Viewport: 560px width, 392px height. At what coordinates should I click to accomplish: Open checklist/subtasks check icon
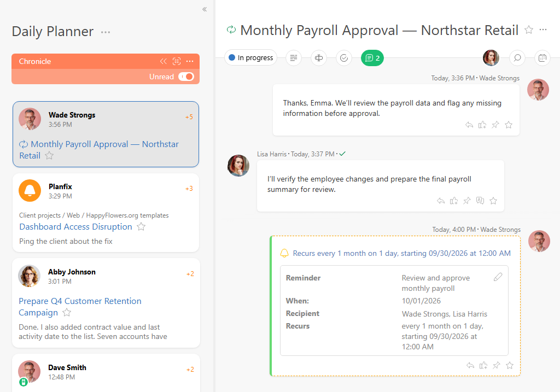(x=344, y=58)
